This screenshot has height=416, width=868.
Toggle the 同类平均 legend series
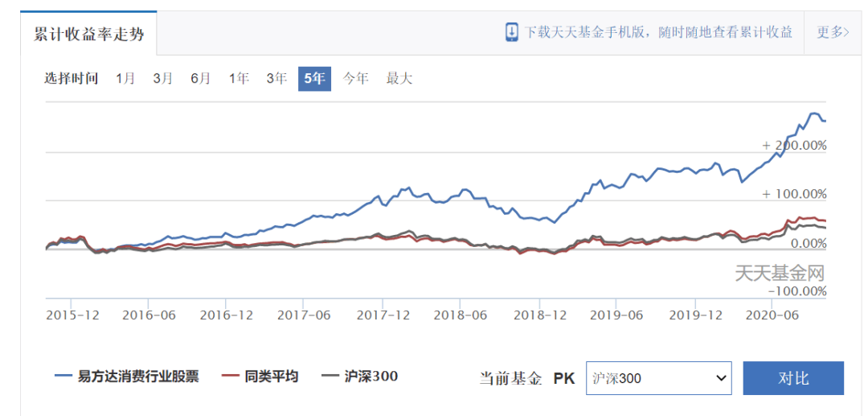pos(260,377)
